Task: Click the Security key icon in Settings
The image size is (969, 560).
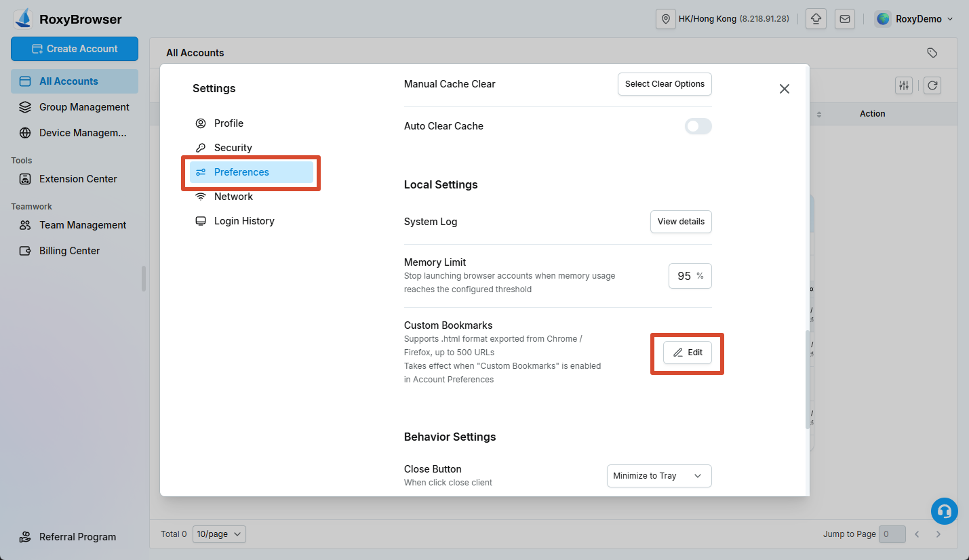Action: (201, 148)
